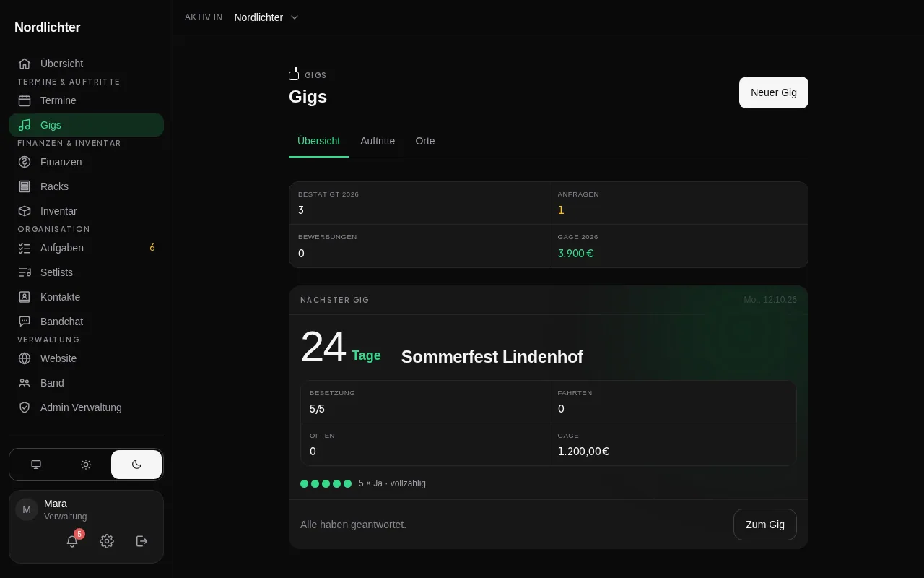Click the 5 × Ja · vollzählig status

point(392,483)
